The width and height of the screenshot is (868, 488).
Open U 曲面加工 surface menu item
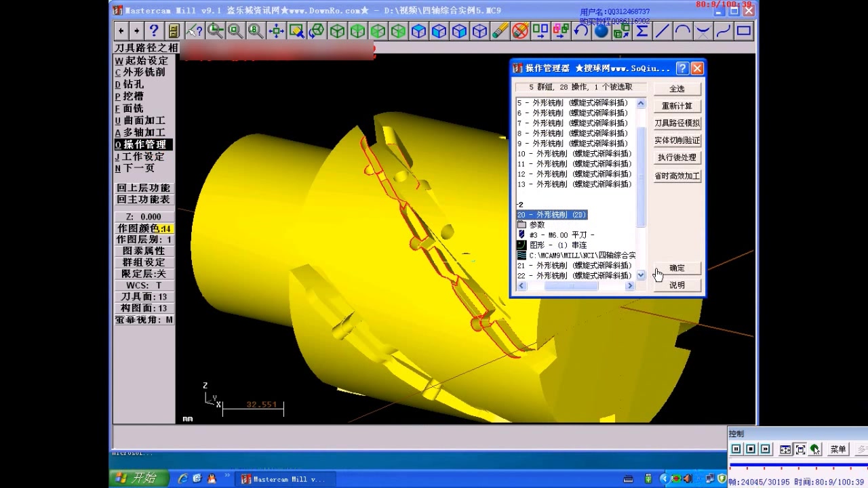140,121
